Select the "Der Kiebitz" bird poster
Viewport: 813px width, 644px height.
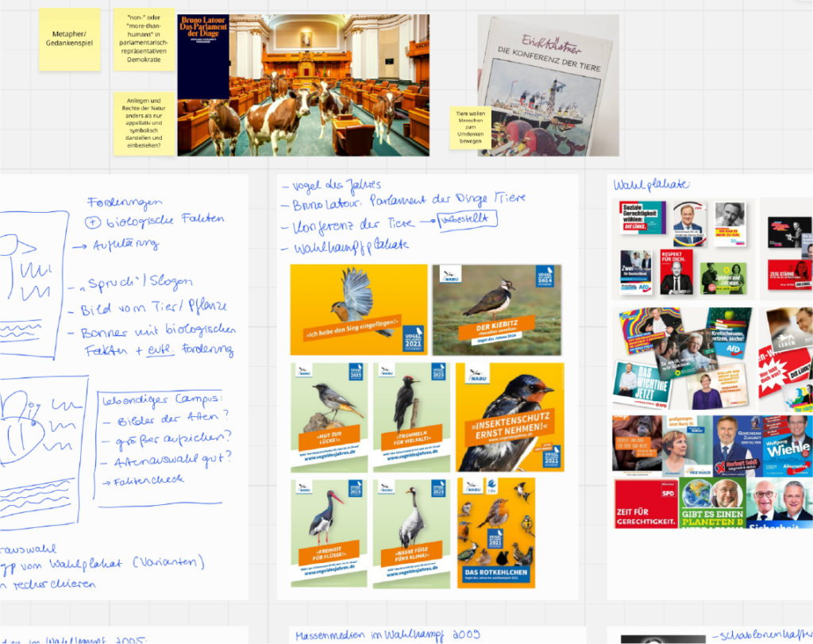497,309
